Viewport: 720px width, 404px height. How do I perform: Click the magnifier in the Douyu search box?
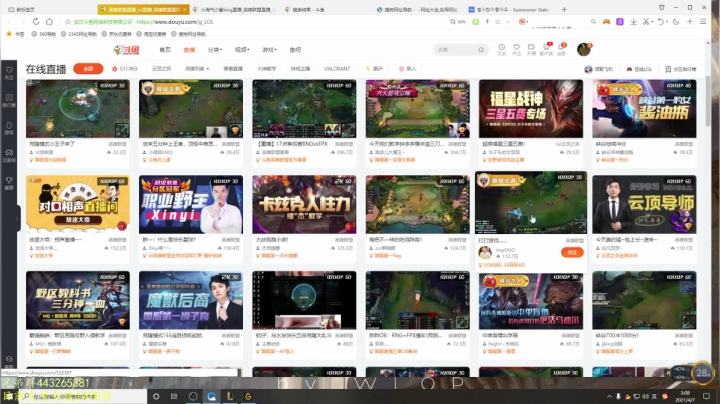click(481, 50)
